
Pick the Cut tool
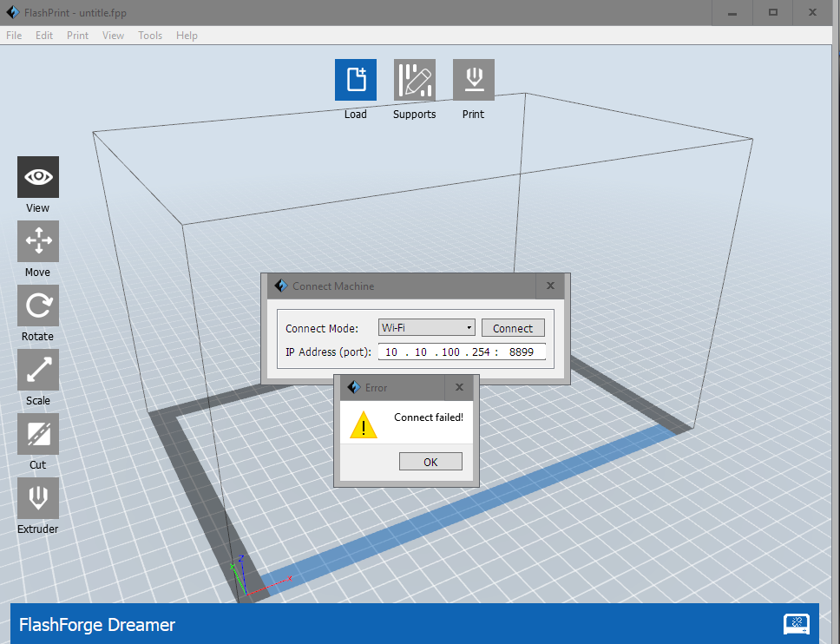tap(38, 434)
